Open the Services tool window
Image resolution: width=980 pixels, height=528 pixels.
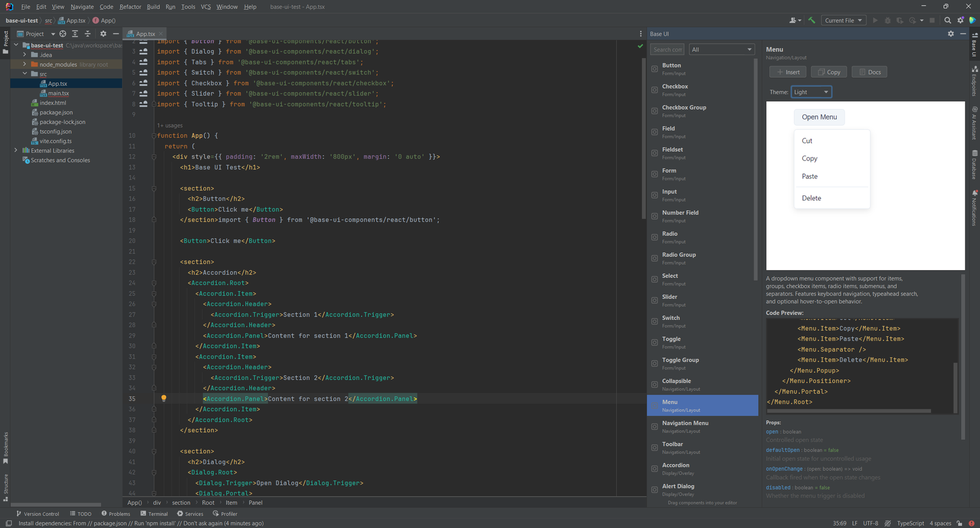[190, 514]
